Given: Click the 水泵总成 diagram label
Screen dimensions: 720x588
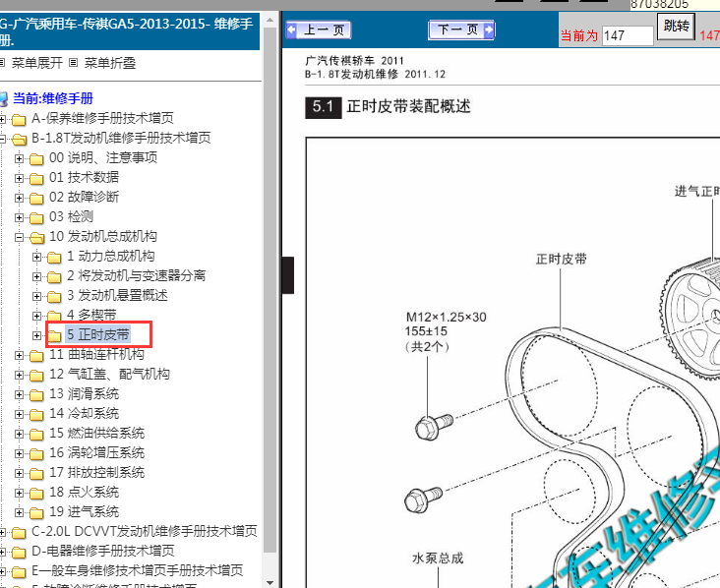Looking at the screenshot, I should pos(438,559).
